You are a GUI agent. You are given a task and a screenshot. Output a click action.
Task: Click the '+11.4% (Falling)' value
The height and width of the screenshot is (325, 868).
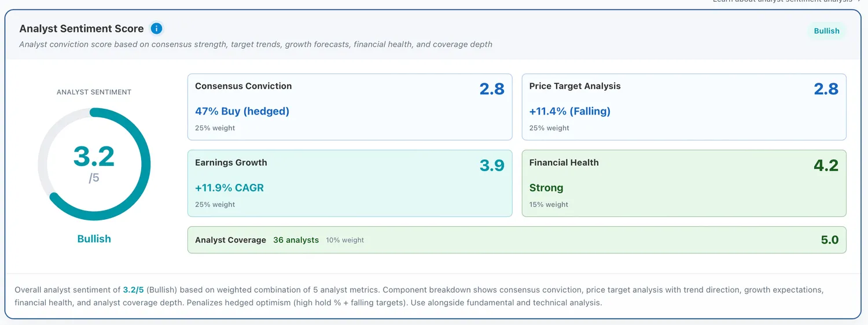pos(570,111)
